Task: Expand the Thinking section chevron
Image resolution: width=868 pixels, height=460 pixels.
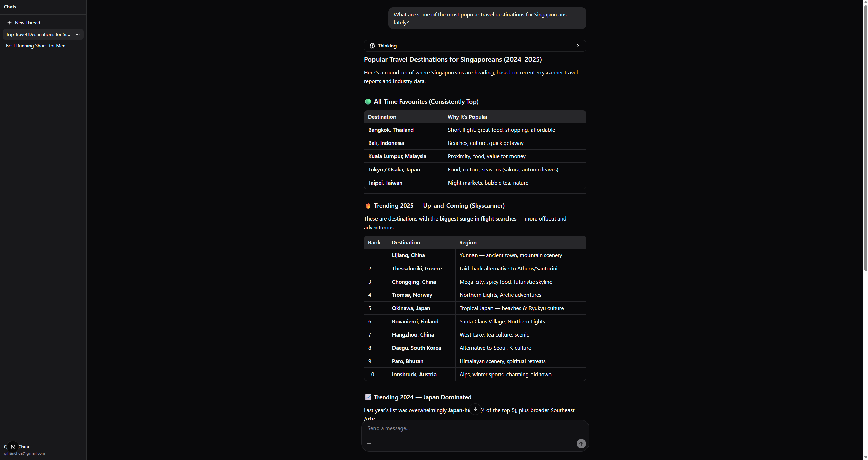Action: point(578,46)
